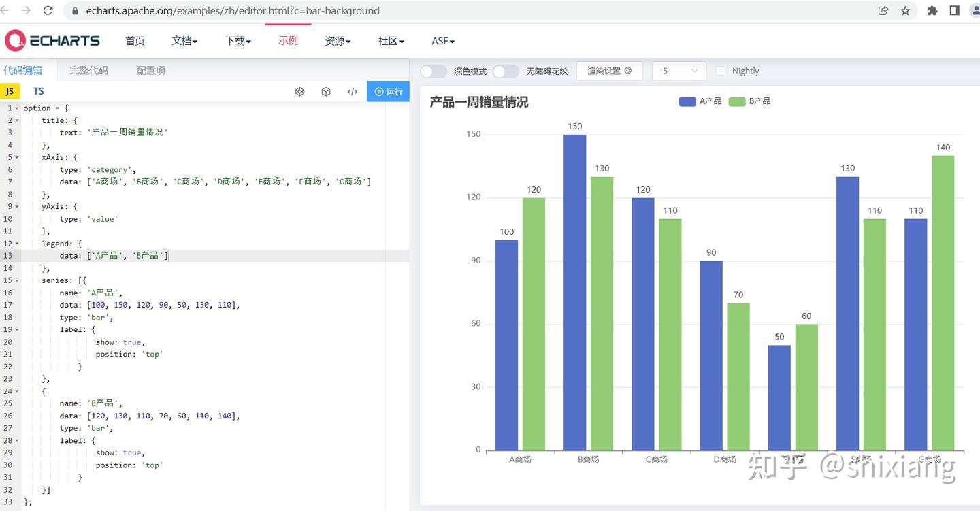Open in CodePen icon
This screenshot has width=980, height=511.
[x=299, y=91]
